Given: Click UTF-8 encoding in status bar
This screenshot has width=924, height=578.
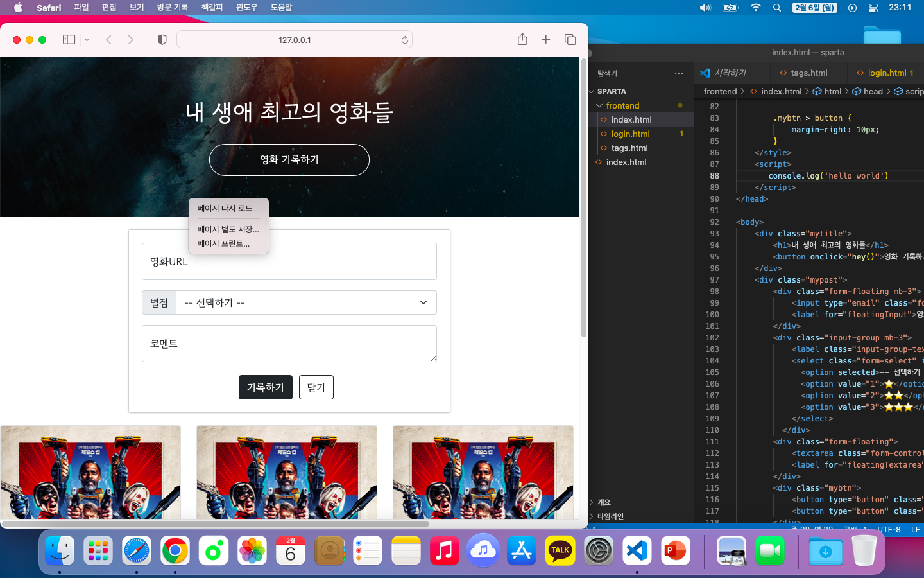Looking at the screenshot, I should pyautogui.click(x=889, y=529).
